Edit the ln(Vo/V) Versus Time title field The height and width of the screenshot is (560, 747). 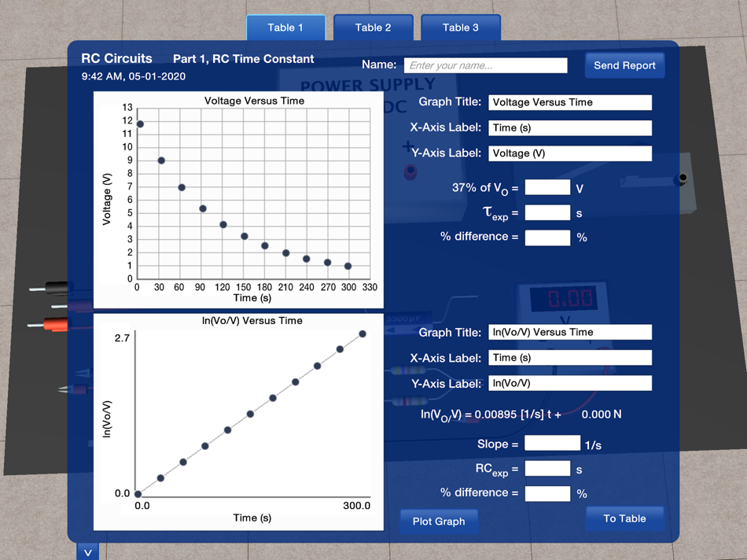tap(570, 332)
